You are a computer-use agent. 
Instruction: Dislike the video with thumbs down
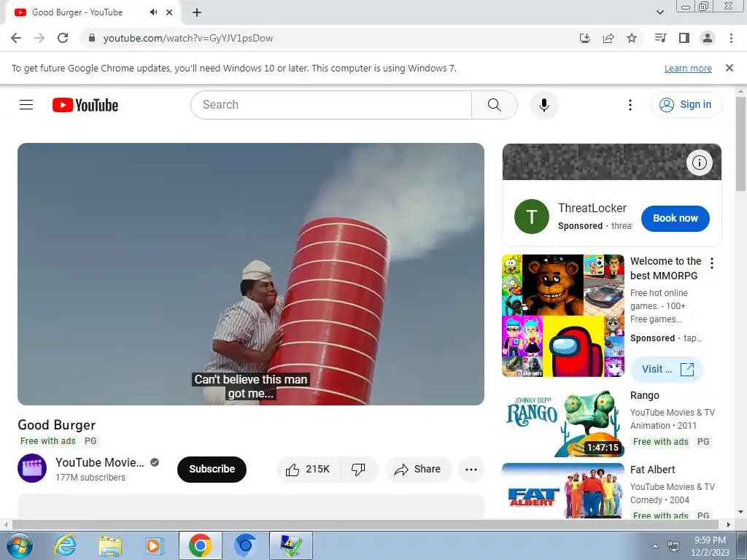tap(359, 469)
